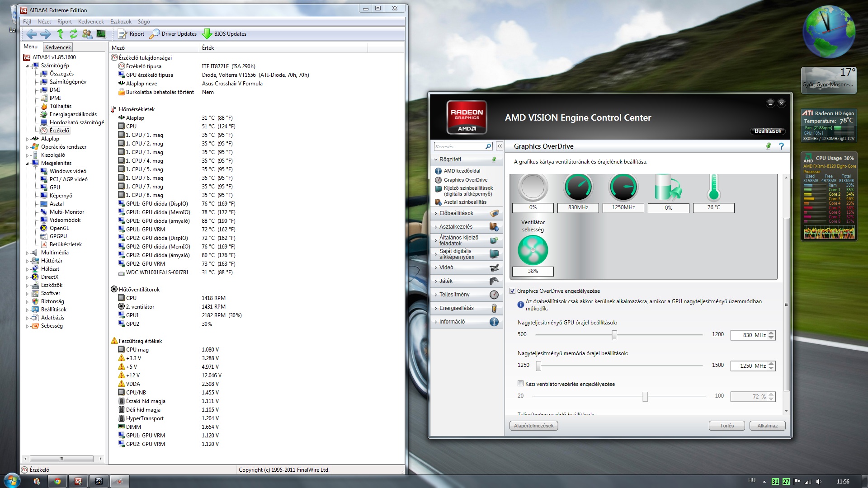Collapse the Control Center sidebar with double-arrow
Viewport: 868px width, 488px height.
click(x=500, y=146)
